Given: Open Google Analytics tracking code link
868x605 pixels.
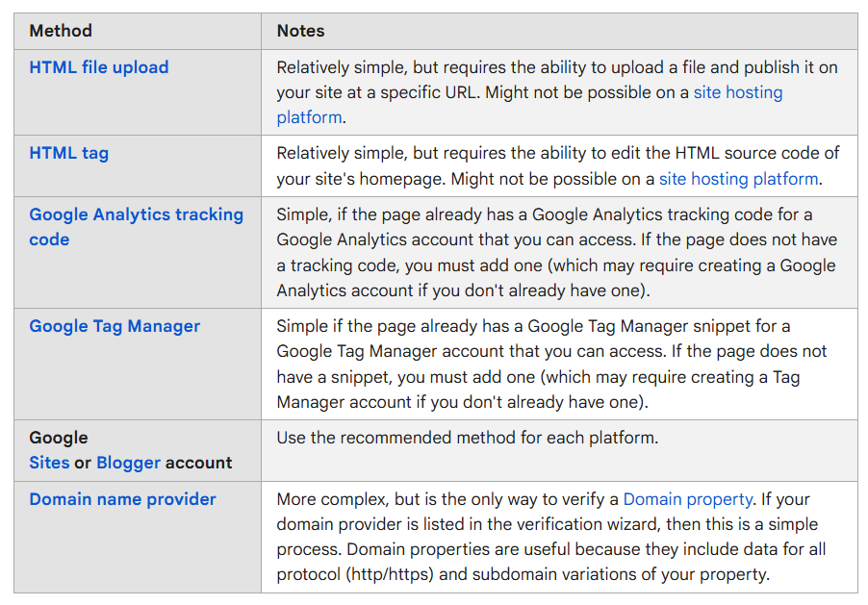Looking at the screenshot, I should 136,215.
